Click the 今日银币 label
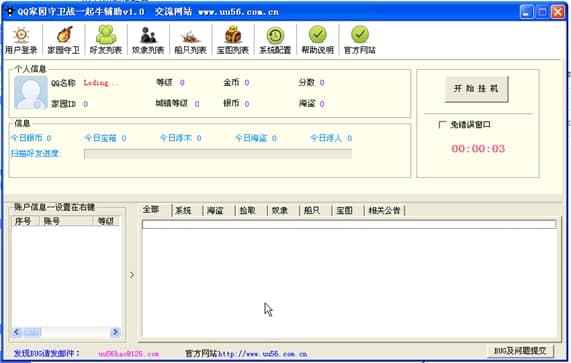 [27, 138]
